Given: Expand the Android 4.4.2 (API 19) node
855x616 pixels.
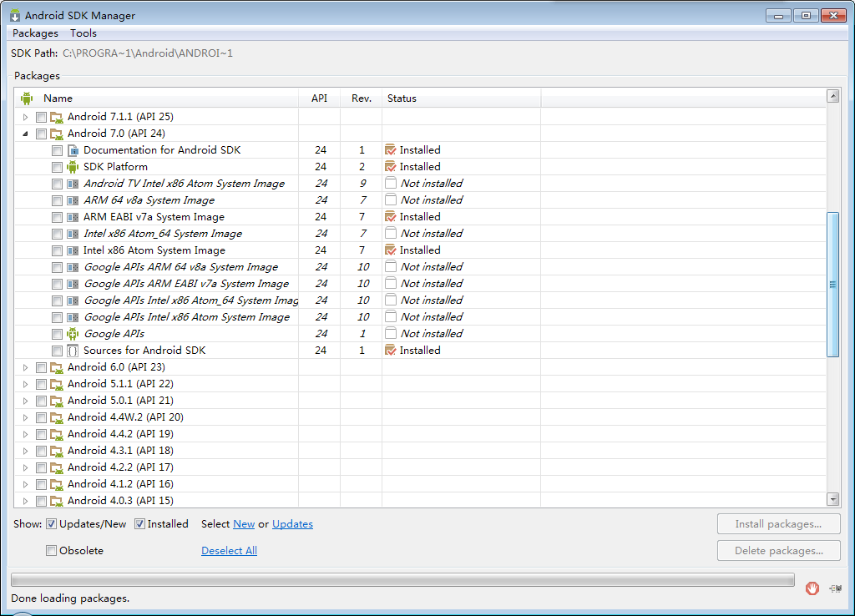Looking at the screenshot, I should tap(25, 435).
